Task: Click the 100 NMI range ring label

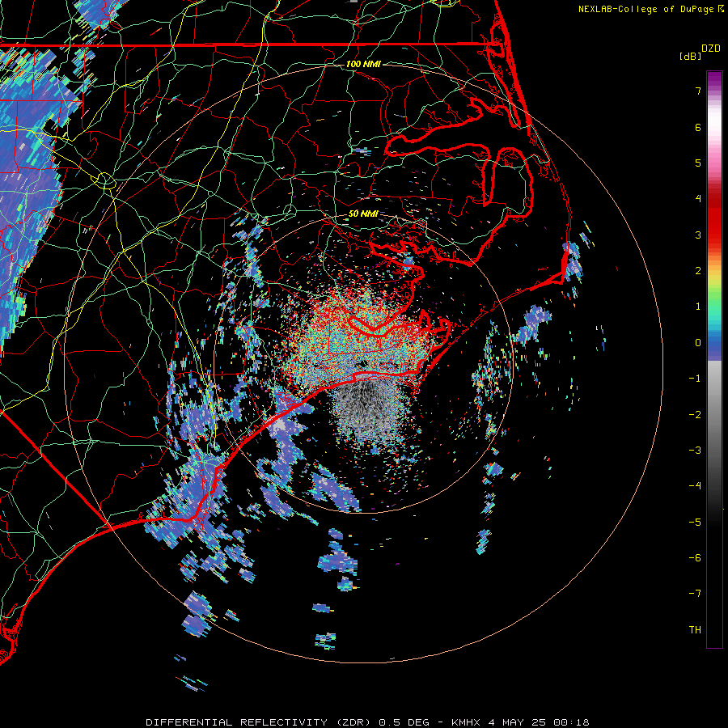Action: point(363,64)
